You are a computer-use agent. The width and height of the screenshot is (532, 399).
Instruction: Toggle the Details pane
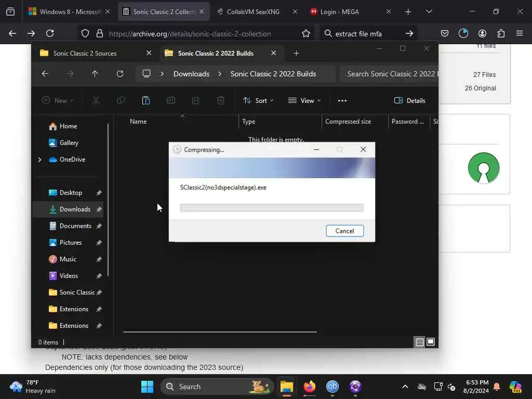(409, 100)
